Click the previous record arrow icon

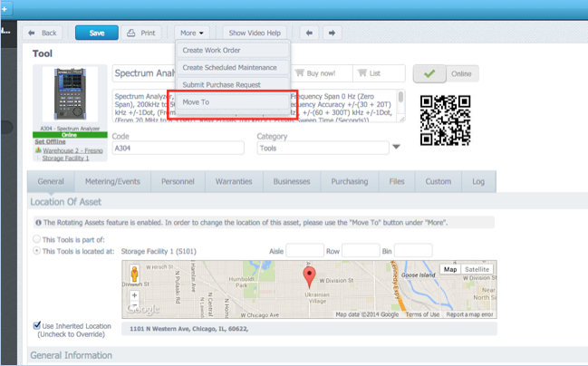pyautogui.click(x=309, y=33)
